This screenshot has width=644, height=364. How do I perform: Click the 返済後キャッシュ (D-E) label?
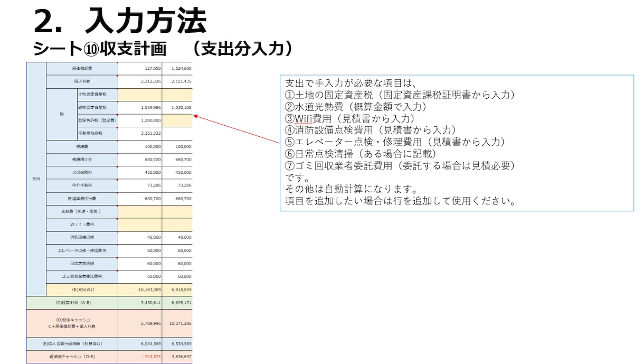[72, 357]
